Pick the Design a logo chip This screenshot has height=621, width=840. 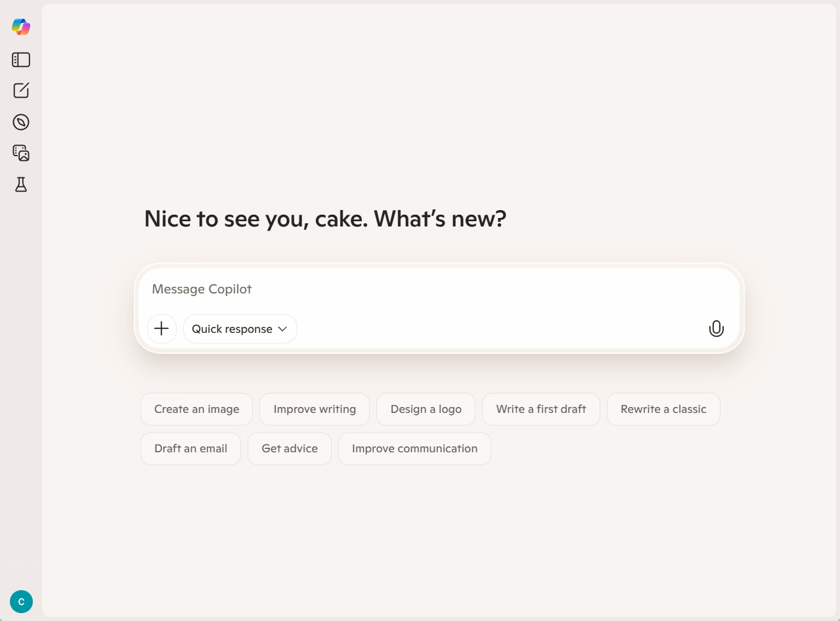(x=426, y=410)
